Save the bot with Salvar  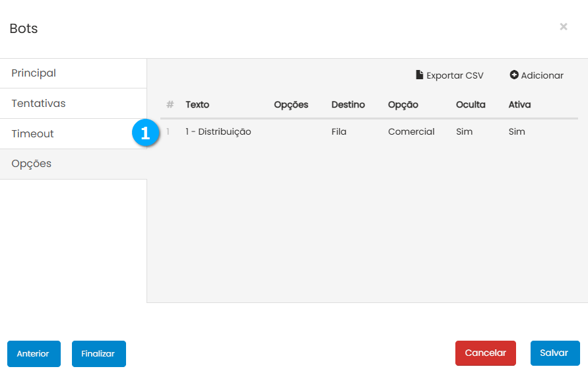pyautogui.click(x=554, y=353)
